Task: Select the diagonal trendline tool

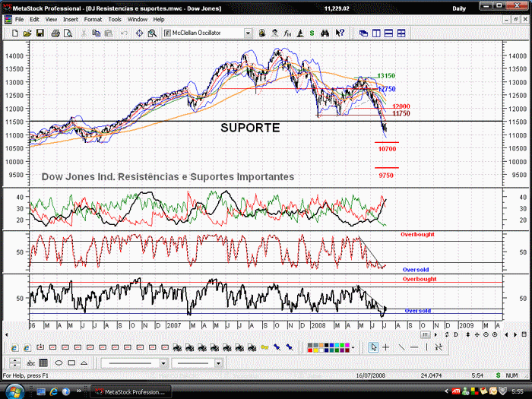Action: coord(401,347)
